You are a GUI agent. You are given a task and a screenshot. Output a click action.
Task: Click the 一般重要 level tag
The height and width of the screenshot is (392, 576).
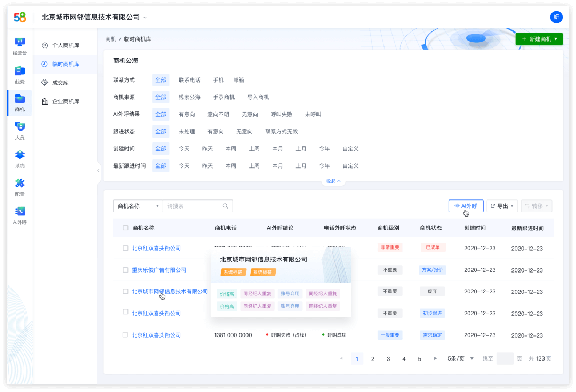390,335
